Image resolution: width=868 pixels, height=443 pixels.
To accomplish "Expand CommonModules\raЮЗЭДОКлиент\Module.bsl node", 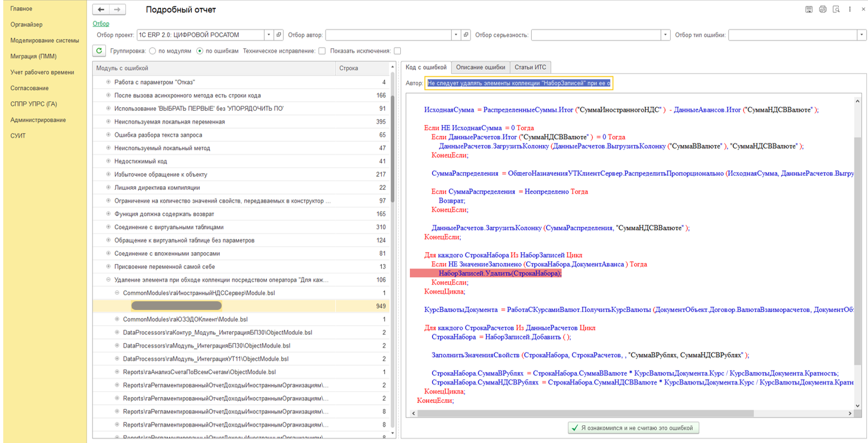I will (x=117, y=319).
